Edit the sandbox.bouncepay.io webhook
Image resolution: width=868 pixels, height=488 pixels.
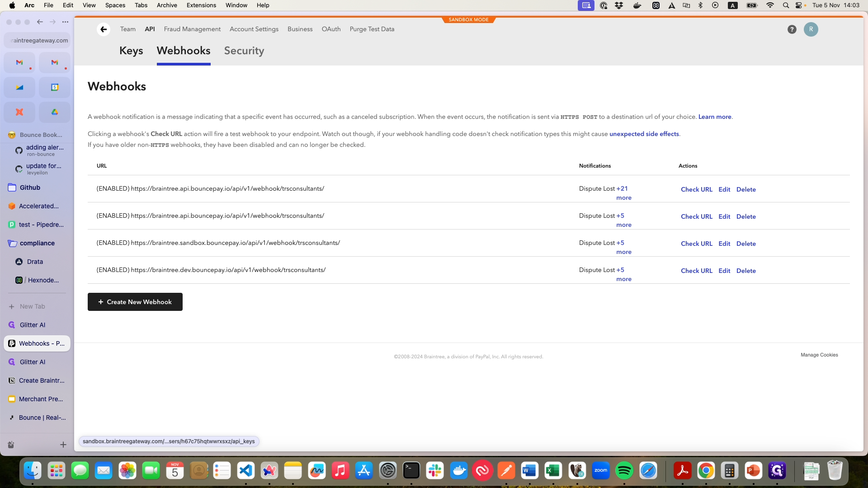724,244
